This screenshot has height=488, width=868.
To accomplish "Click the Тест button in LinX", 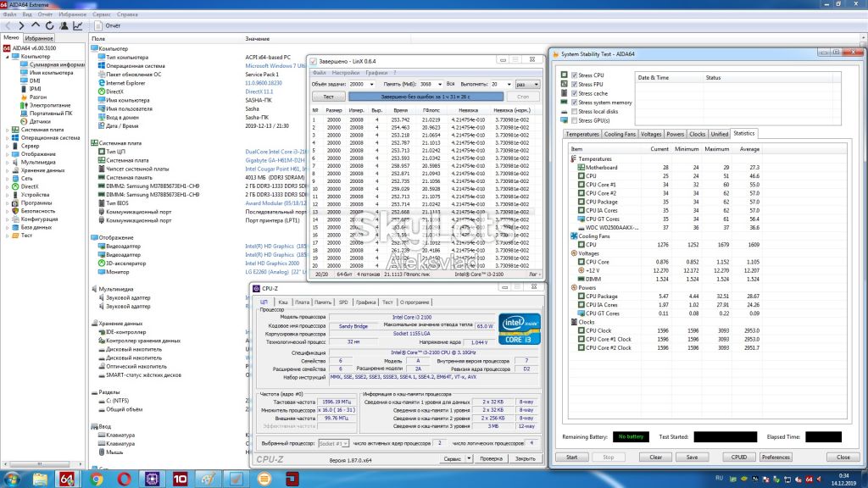I will [x=328, y=97].
